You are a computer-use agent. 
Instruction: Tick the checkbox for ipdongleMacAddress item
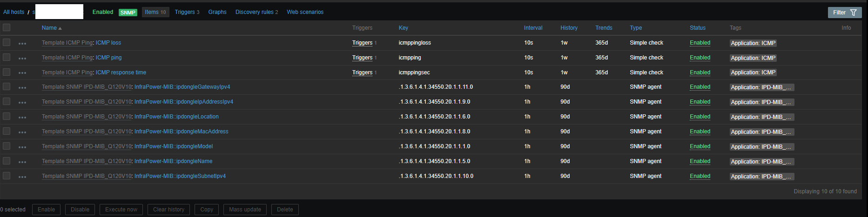(x=7, y=131)
